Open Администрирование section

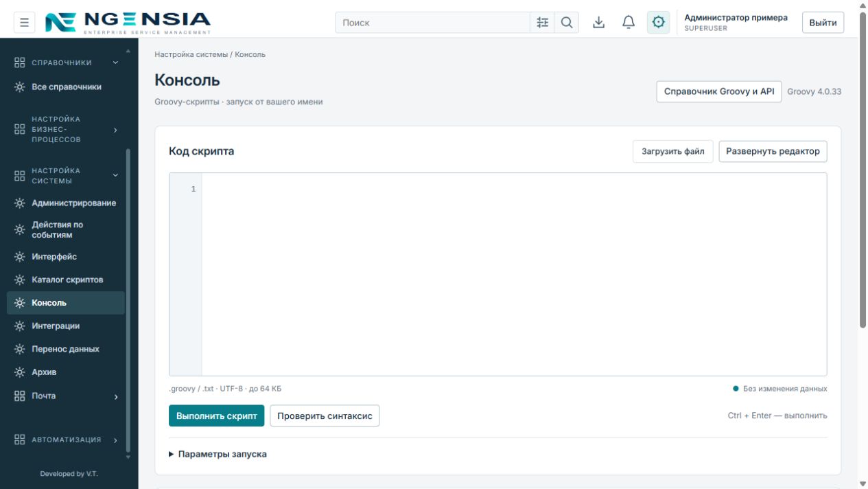coord(66,203)
